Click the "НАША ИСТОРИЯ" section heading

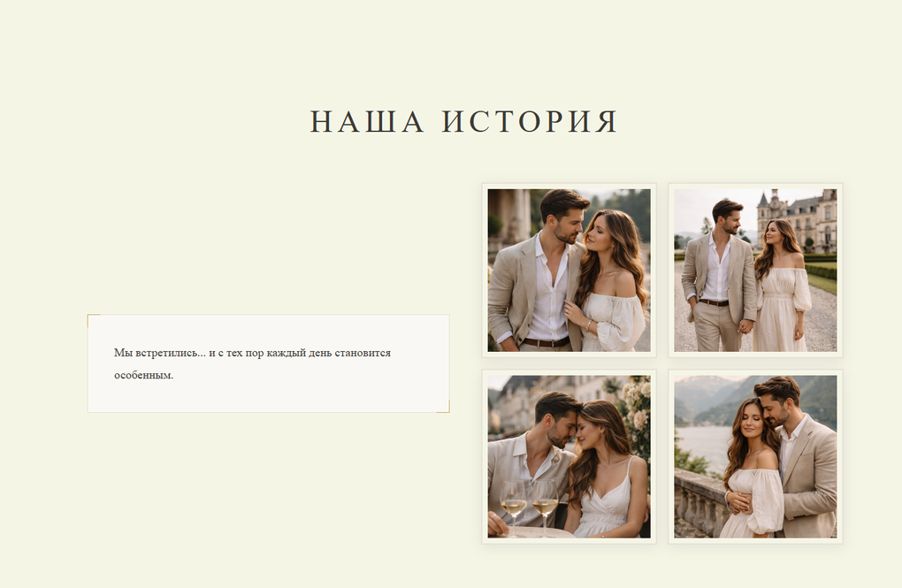coord(463,122)
